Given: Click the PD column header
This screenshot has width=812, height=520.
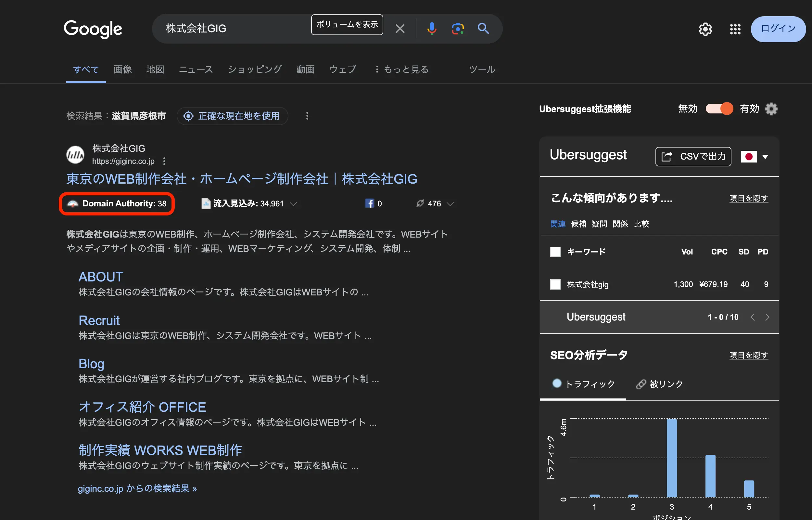Looking at the screenshot, I should pyautogui.click(x=763, y=252).
